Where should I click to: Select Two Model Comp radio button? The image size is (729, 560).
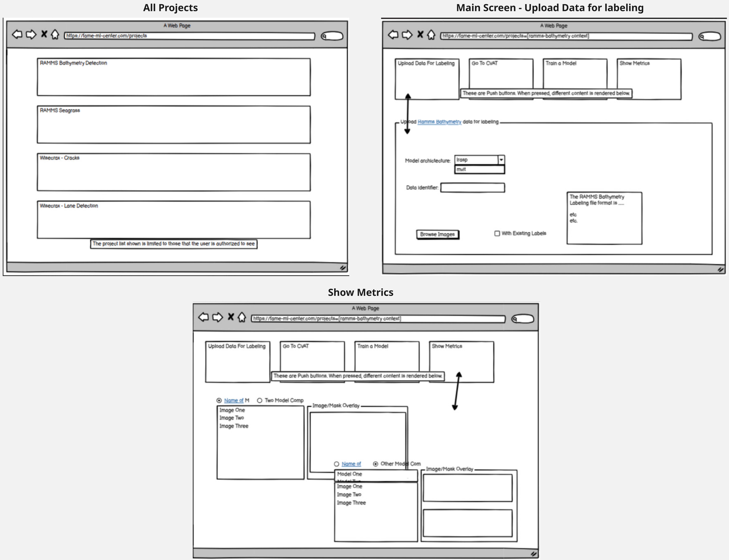pyautogui.click(x=260, y=400)
